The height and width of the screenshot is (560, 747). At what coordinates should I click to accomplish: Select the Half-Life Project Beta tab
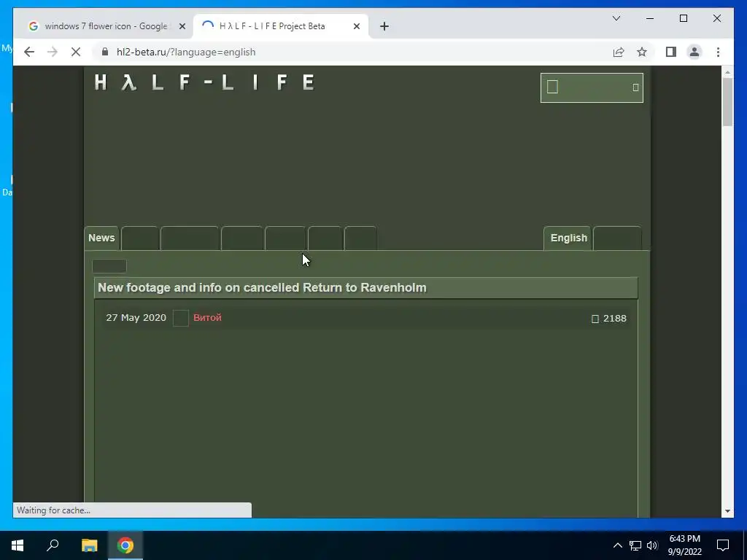click(281, 26)
